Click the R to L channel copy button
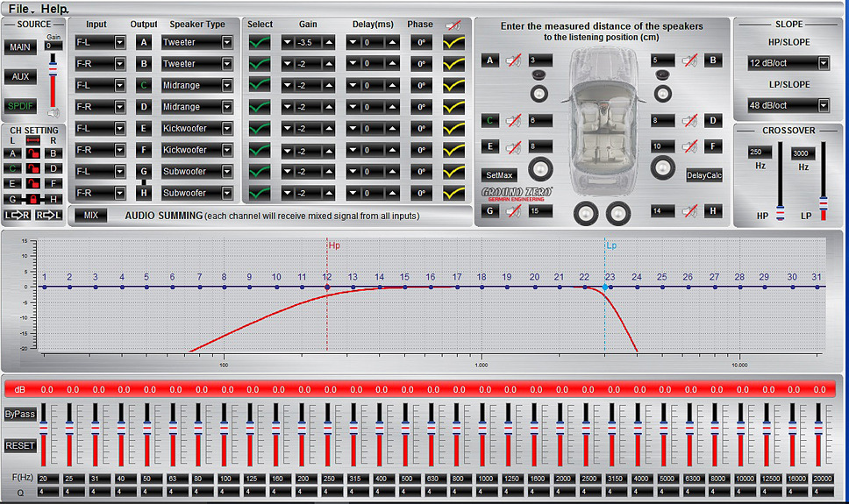This screenshot has height=504, width=849. 48,216
